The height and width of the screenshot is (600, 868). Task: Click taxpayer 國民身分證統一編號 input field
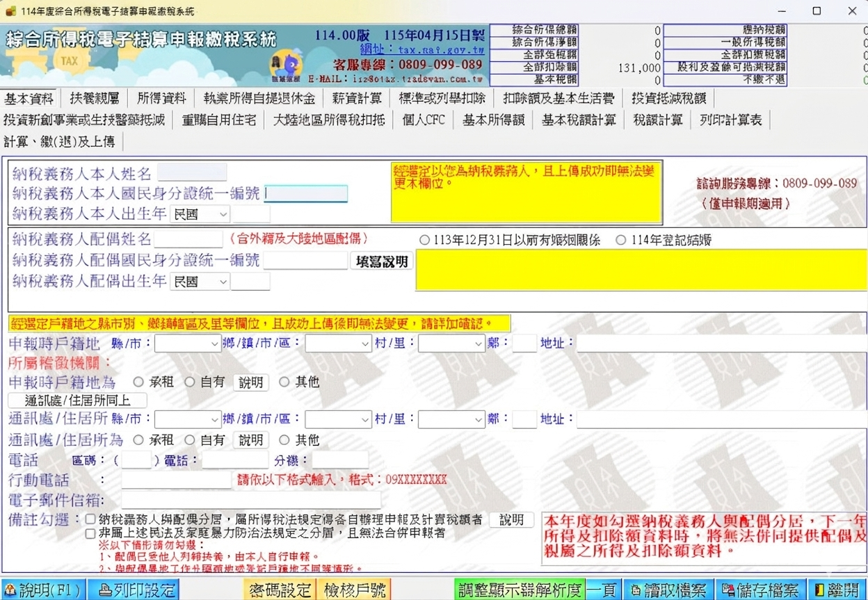[x=306, y=193]
